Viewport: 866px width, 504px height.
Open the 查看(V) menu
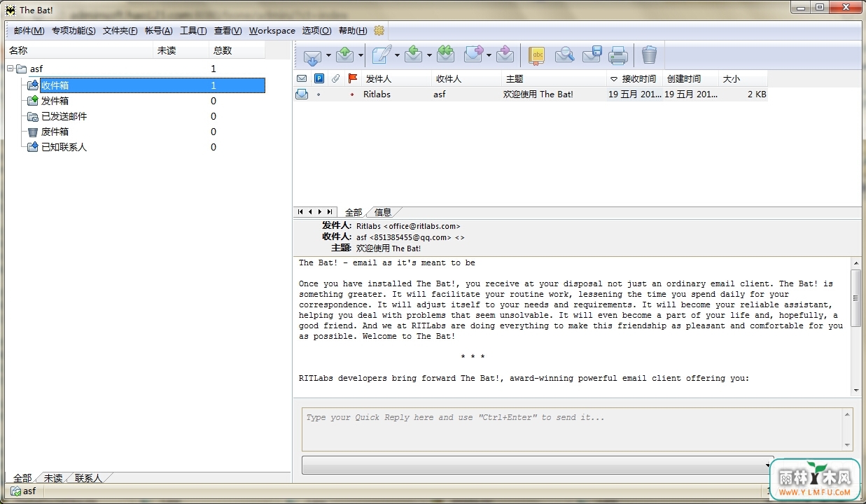[x=228, y=31]
